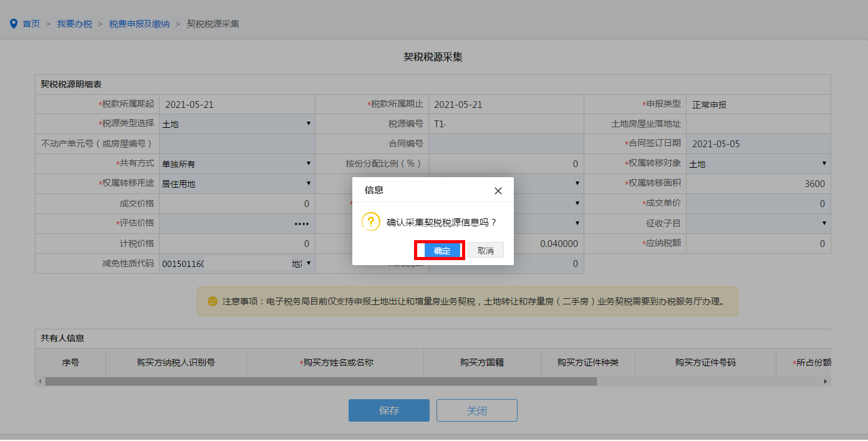
Task: Click the 评估价格 masked field
Action: [x=237, y=223]
